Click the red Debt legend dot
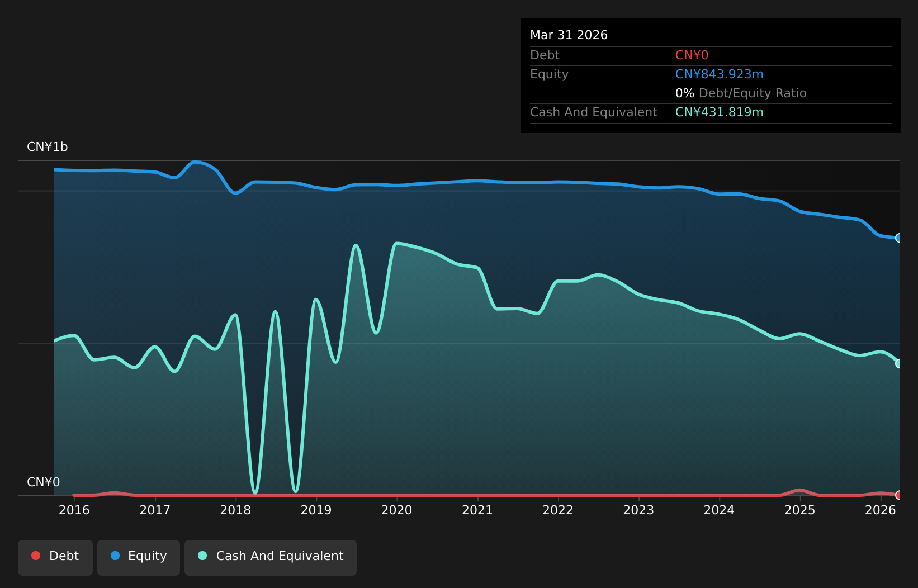918x588 pixels. click(36, 556)
